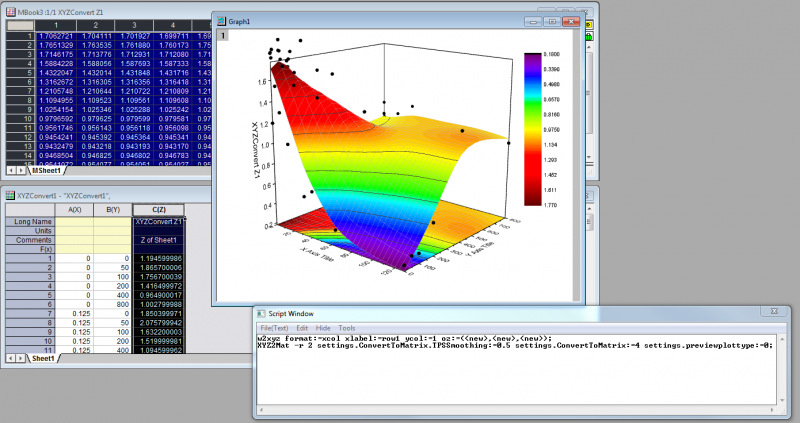Click the graph color scale bar
Viewport: 800px width, 423px height.
point(532,129)
